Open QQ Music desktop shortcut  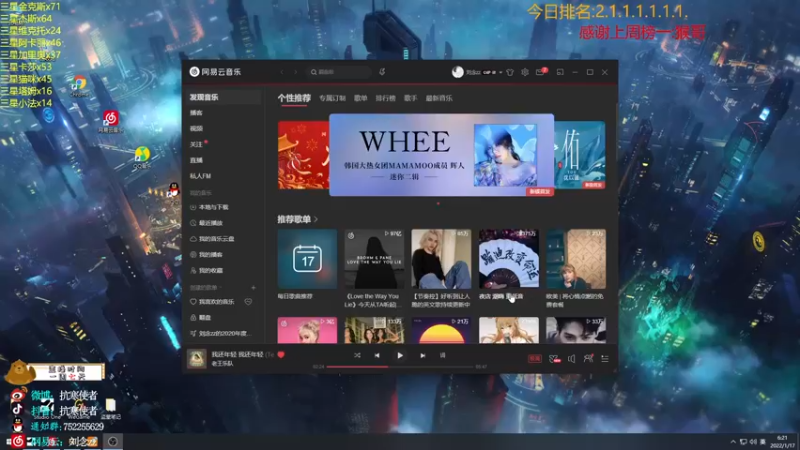click(142, 157)
